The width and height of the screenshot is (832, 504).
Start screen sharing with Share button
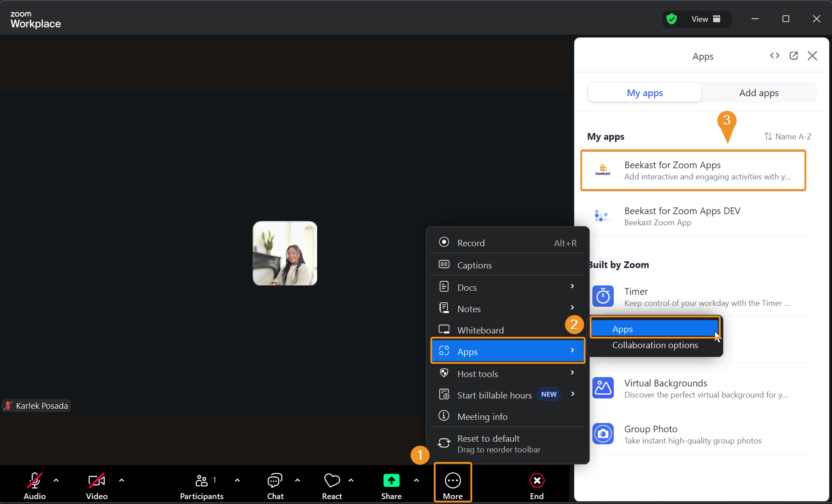click(x=391, y=485)
